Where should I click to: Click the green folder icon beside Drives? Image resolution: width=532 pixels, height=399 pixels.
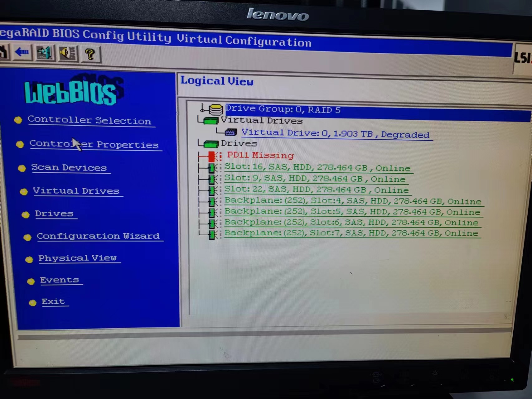211,144
